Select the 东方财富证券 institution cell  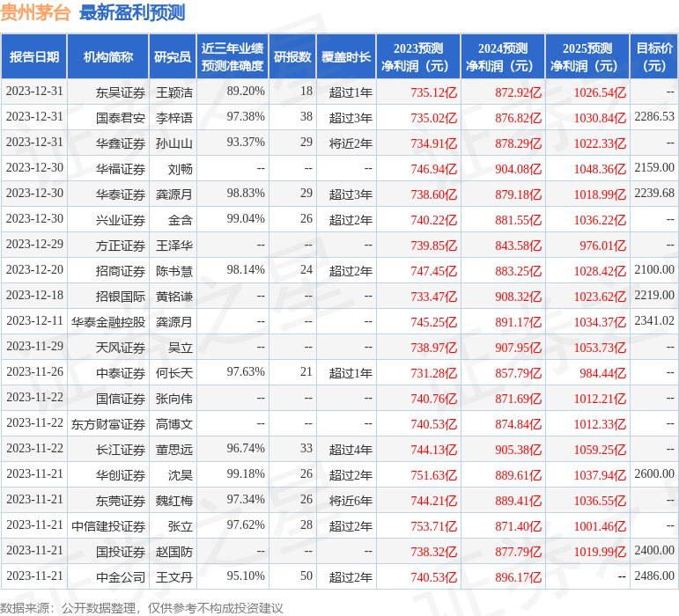[x=108, y=424]
